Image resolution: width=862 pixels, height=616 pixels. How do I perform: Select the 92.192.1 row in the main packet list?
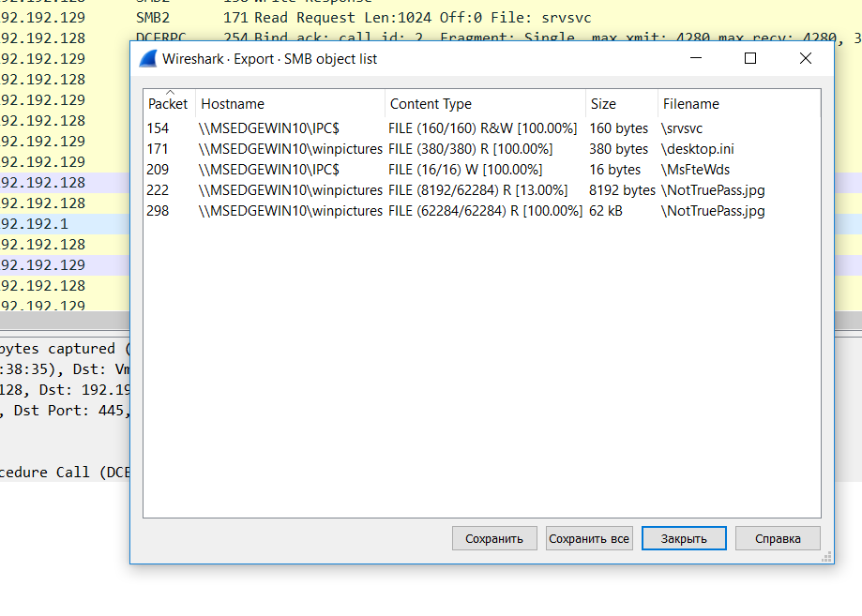(x=65, y=224)
